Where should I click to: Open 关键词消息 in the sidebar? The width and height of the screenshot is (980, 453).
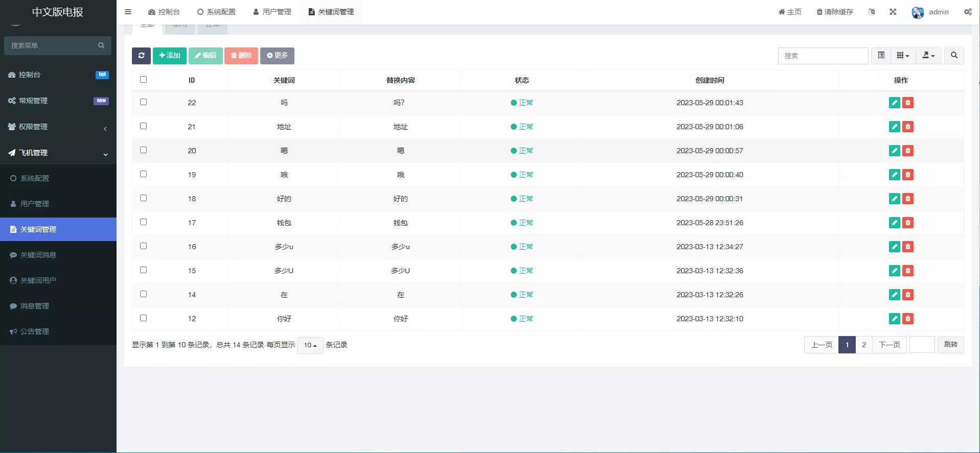coord(38,255)
